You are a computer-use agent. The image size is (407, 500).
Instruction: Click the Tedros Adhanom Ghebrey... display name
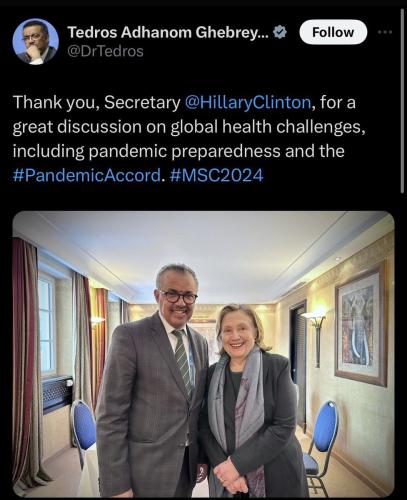pyautogui.click(x=168, y=32)
